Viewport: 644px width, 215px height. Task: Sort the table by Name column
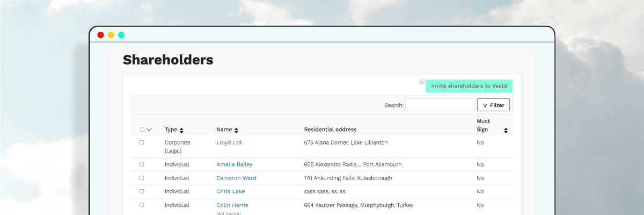coord(236,130)
